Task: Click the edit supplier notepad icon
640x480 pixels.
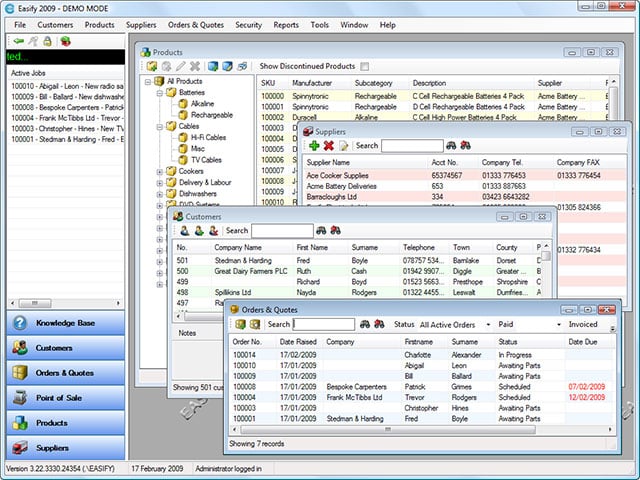Action: coord(344,145)
